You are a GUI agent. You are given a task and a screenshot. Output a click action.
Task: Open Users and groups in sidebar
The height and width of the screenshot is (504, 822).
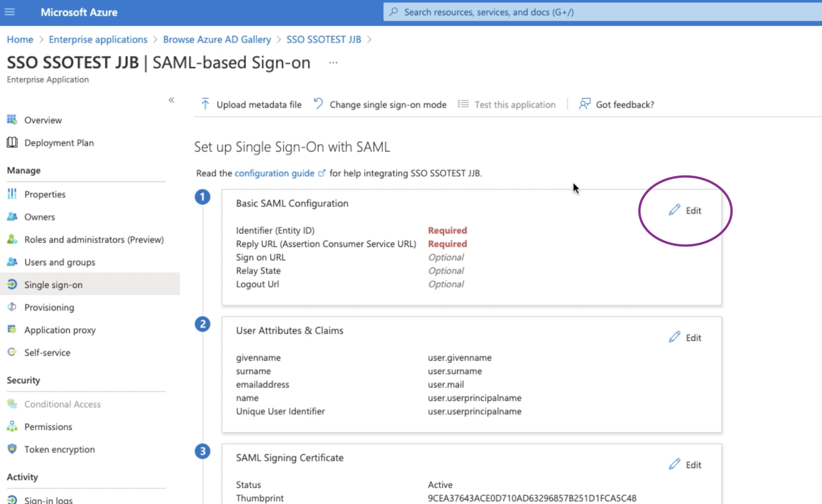point(60,262)
